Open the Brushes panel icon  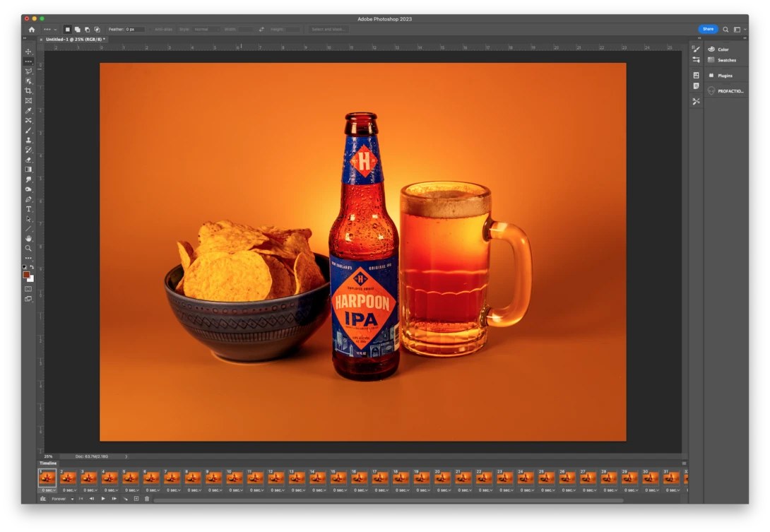(x=696, y=49)
